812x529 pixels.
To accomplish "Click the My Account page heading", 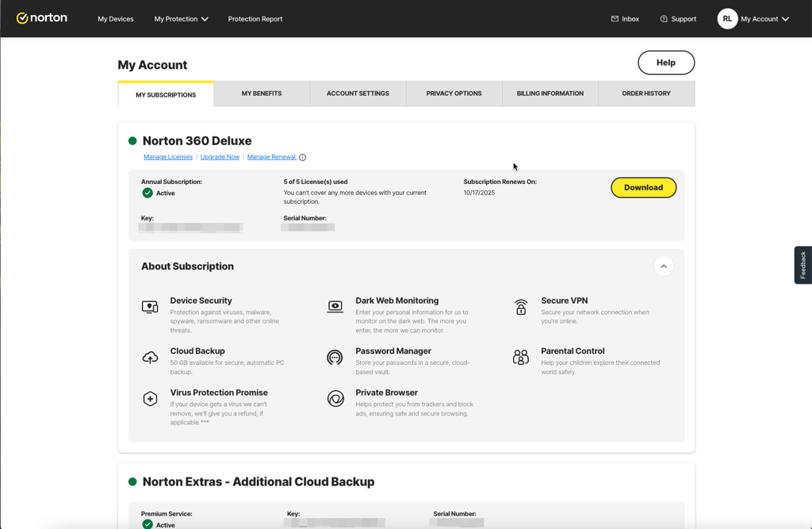I will point(152,65).
